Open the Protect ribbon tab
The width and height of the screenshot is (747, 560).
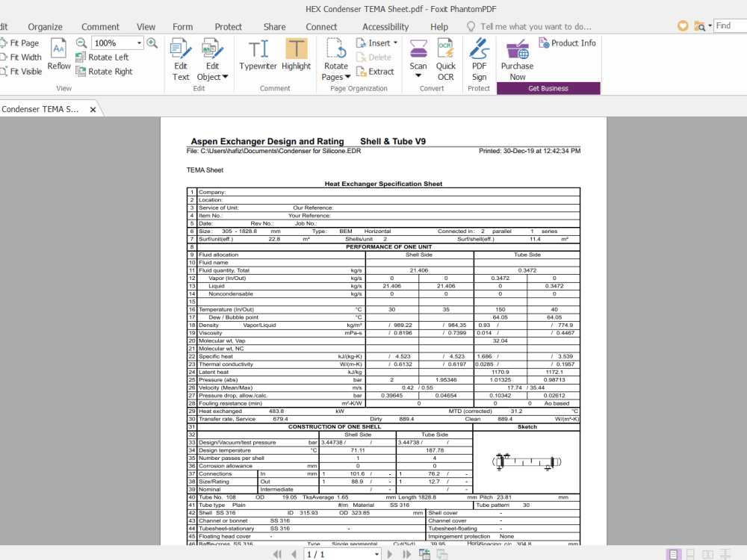tap(228, 27)
